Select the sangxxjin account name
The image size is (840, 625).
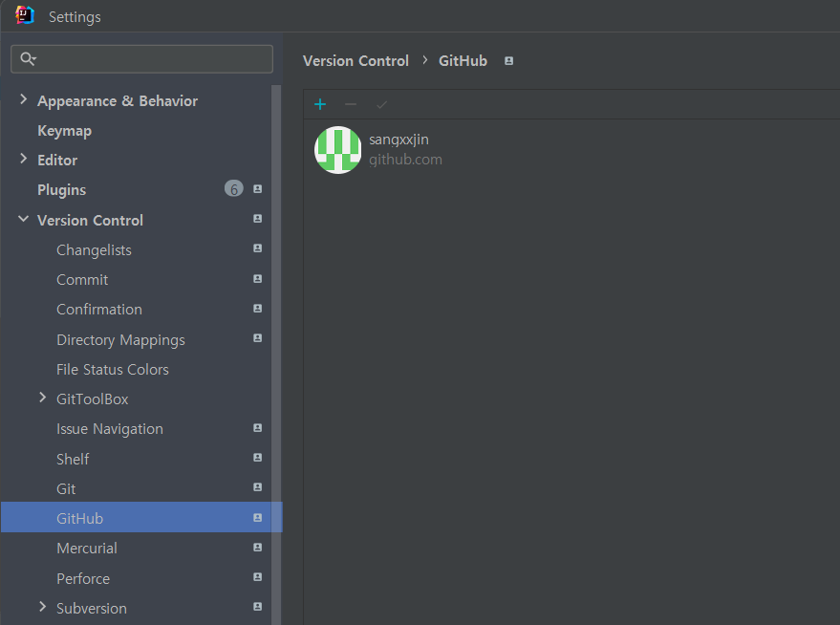click(x=398, y=140)
